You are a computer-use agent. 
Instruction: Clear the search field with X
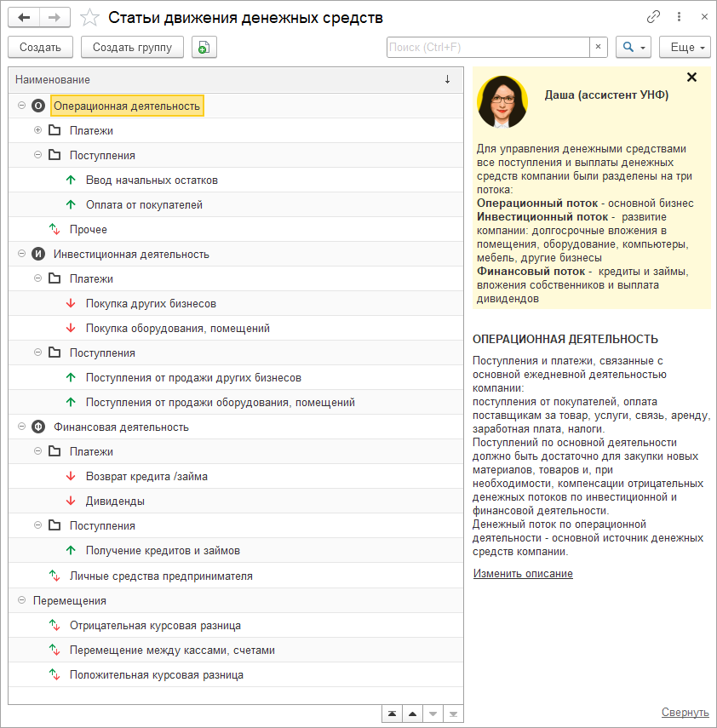598,48
